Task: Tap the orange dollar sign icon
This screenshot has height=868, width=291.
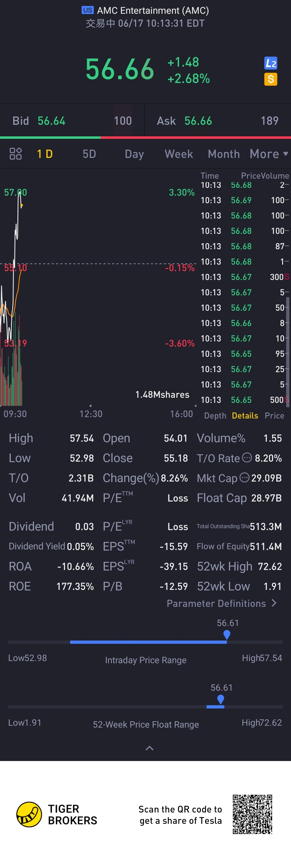Action: pos(271,79)
